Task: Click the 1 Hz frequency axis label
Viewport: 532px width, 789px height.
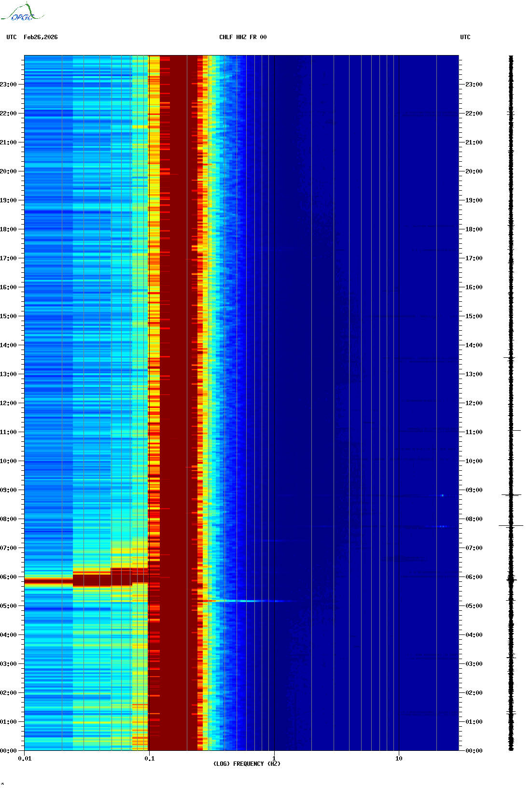Action: [274, 759]
